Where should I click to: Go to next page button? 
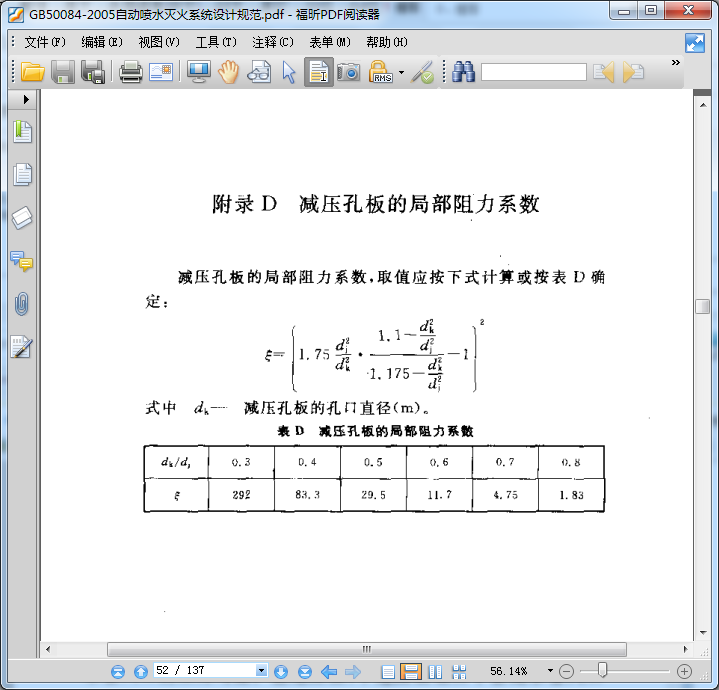pyautogui.click(x=281, y=672)
